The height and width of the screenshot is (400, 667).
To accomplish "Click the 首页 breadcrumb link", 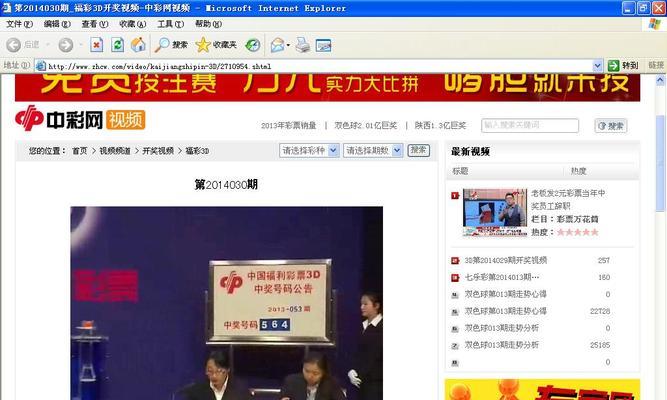I will click(x=80, y=151).
